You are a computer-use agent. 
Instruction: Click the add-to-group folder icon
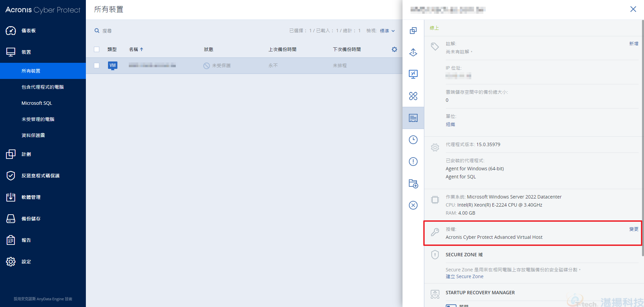point(413,183)
